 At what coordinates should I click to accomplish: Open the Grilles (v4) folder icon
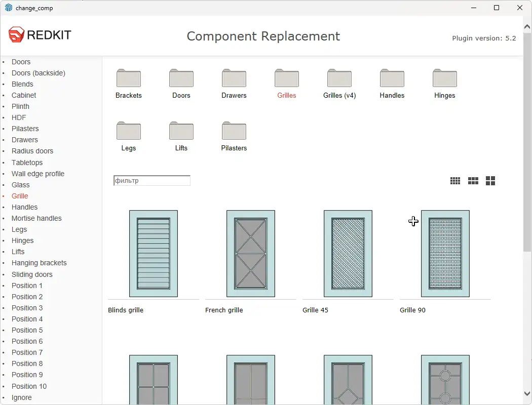pyautogui.click(x=339, y=79)
